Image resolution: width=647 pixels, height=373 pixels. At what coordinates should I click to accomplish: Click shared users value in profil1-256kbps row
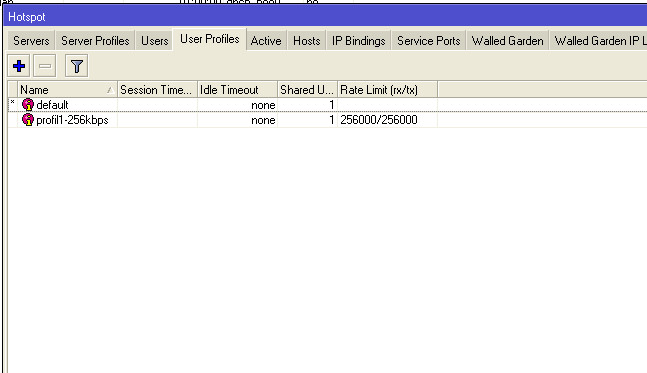click(331, 120)
